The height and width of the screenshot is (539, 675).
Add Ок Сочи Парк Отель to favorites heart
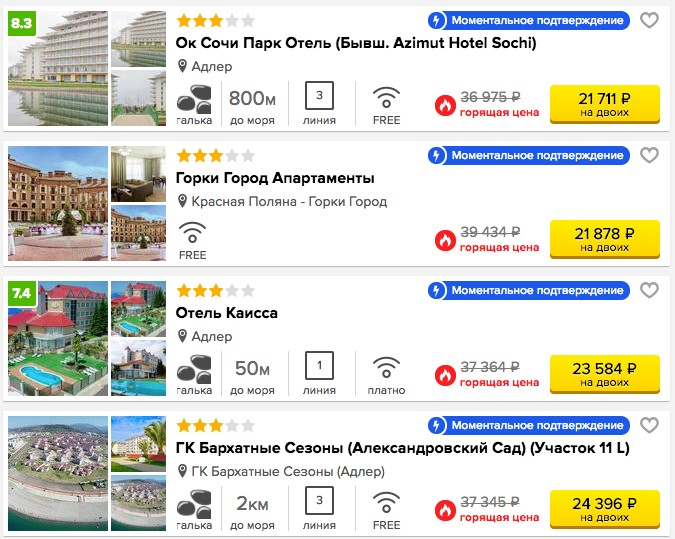coord(649,20)
